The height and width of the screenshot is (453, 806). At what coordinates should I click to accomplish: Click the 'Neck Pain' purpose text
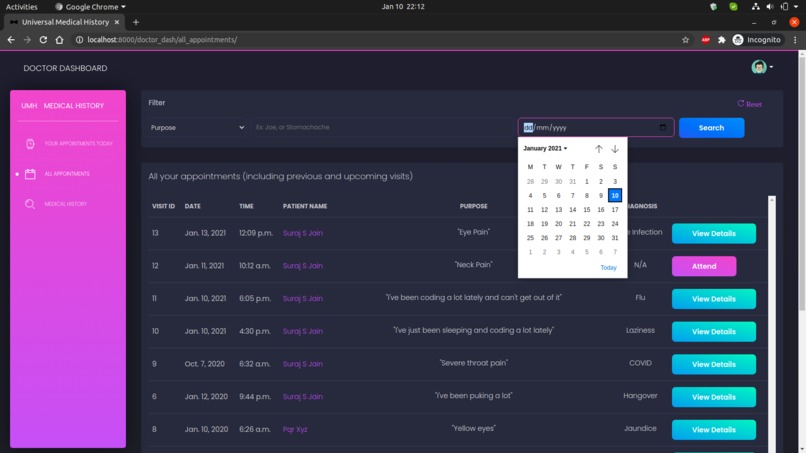point(473,265)
